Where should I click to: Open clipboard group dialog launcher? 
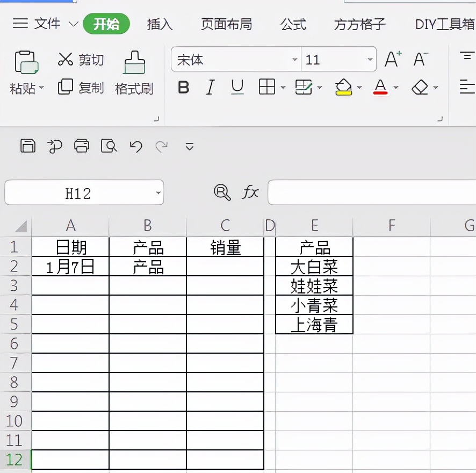coord(156,119)
